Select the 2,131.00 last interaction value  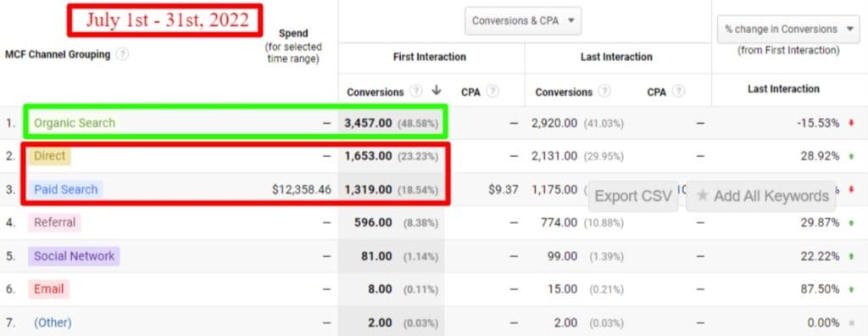[x=554, y=156]
